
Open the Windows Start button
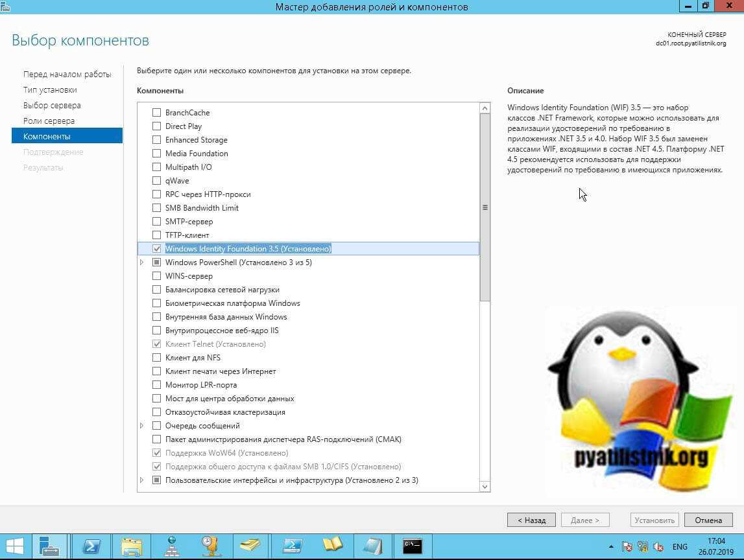pyautogui.click(x=14, y=546)
